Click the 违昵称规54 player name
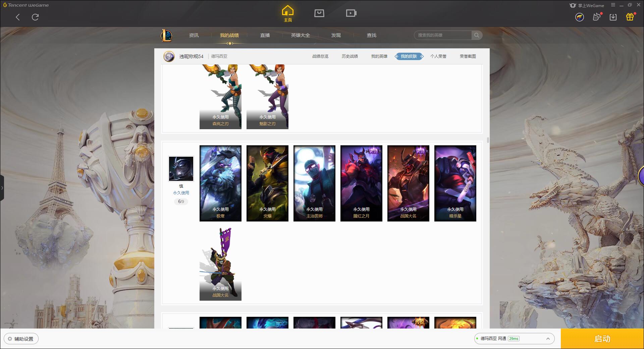Viewport: 644px width, 349px height. pyautogui.click(x=191, y=56)
